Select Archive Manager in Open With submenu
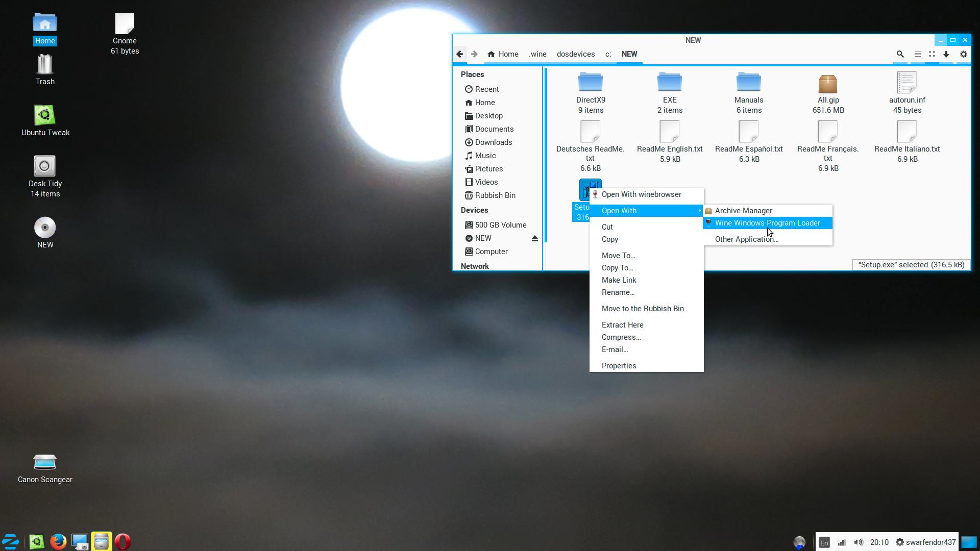Screen dimensions: 980x551 (x=743, y=211)
